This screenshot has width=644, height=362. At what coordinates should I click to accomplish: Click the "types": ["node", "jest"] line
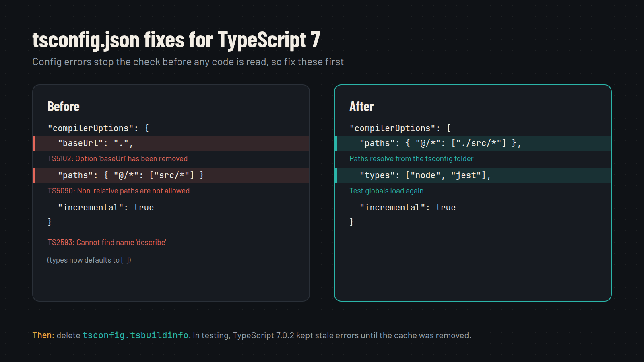point(473,175)
